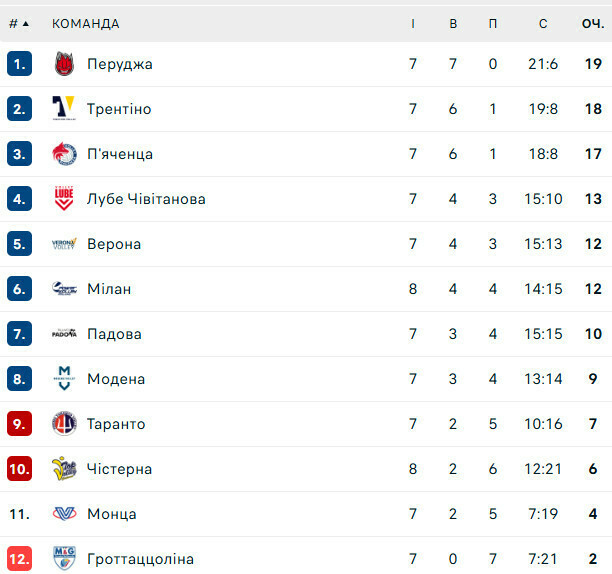The image size is (612, 574).
Task: Sort table by the # rank column
Action: pos(18,23)
